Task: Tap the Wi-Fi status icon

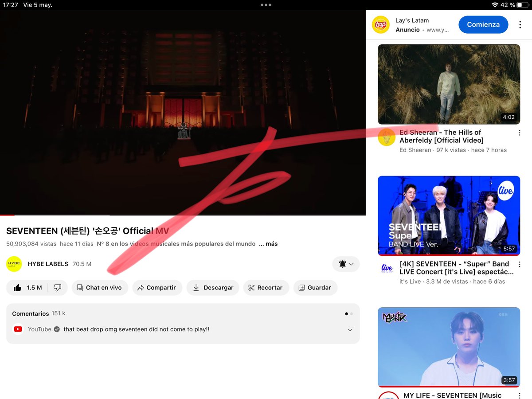Action: [495, 5]
